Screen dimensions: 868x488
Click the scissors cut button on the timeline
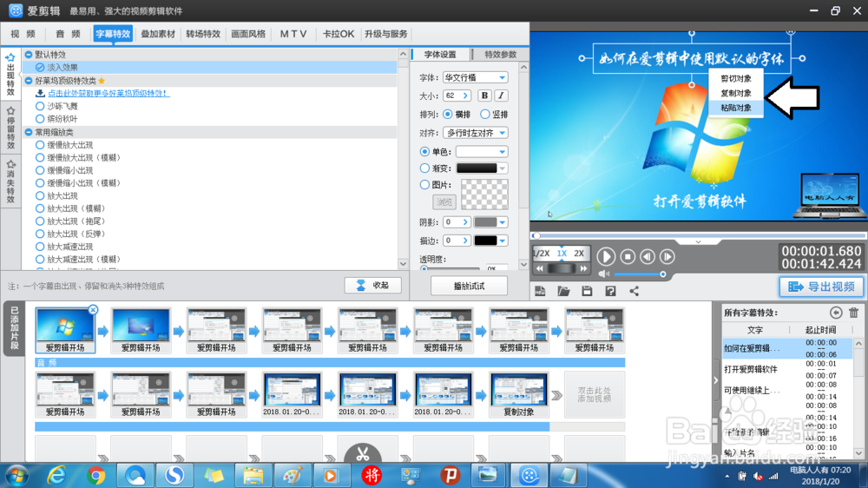(x=363, y=454)
